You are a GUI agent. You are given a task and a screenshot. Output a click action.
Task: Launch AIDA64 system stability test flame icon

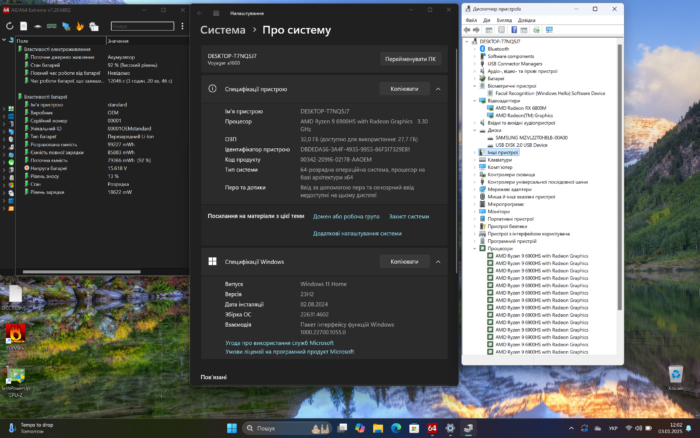pos(80,26)
